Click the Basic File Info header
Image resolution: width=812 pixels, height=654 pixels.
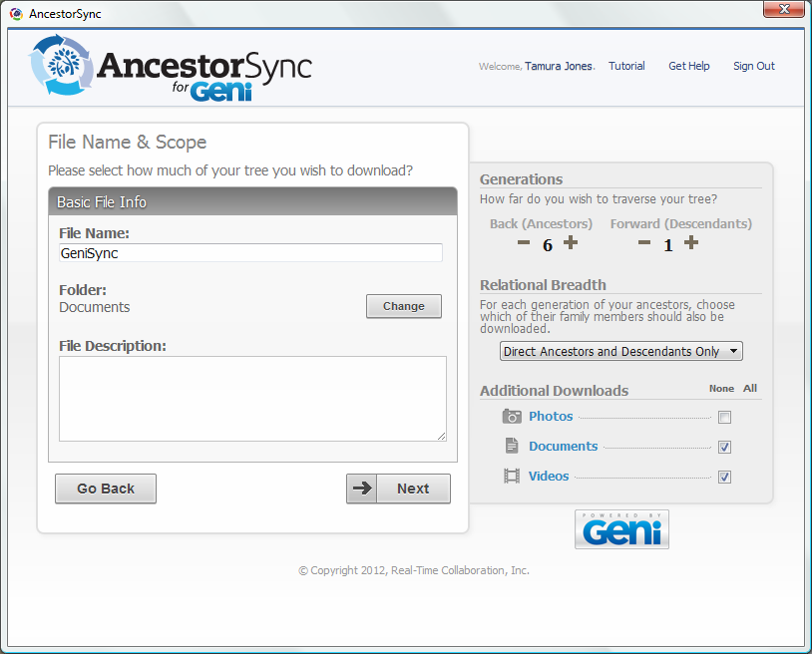[x=252, y=201]
